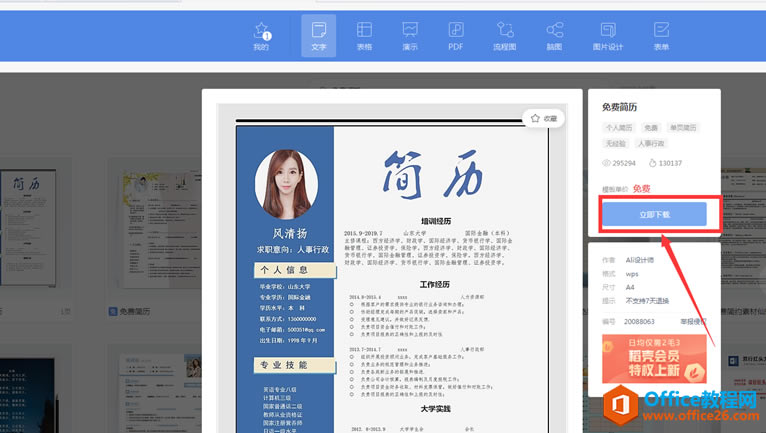Screen dimensions: 766x433
Task: Toggle 收藏 favorite star on the template
Action: coord(543,118)
